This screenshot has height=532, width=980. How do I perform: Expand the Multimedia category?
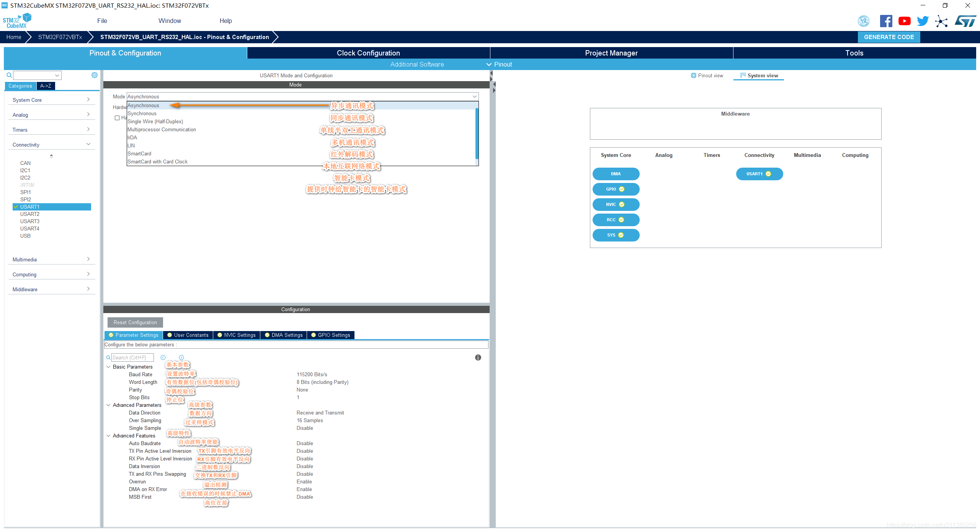(x=51, y=259)
